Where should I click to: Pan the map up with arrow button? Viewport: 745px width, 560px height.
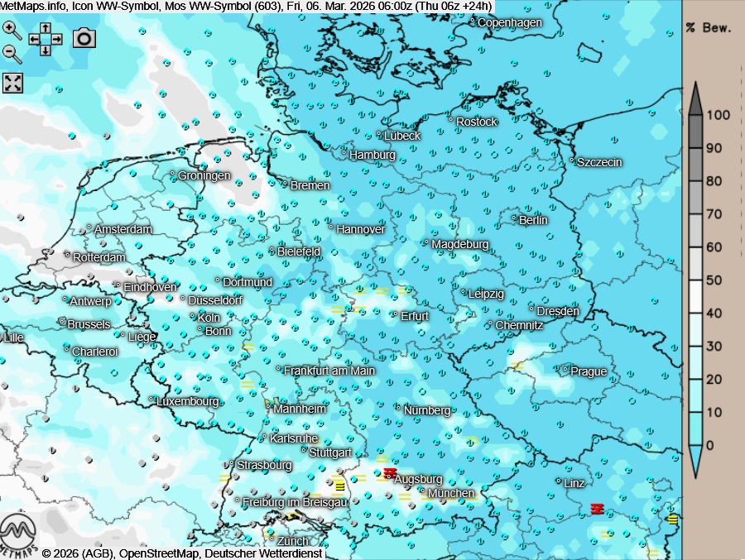[x=46, y=28]
